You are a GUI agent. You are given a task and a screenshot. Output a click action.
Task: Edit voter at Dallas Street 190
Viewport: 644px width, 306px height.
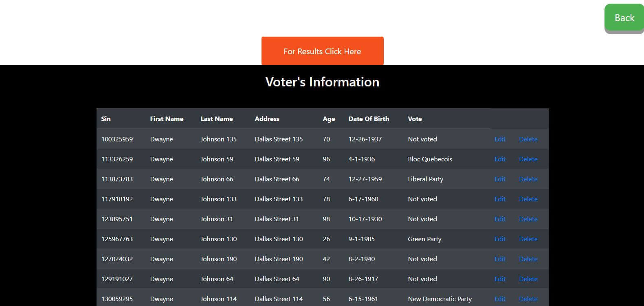click(x=500, y=259)
